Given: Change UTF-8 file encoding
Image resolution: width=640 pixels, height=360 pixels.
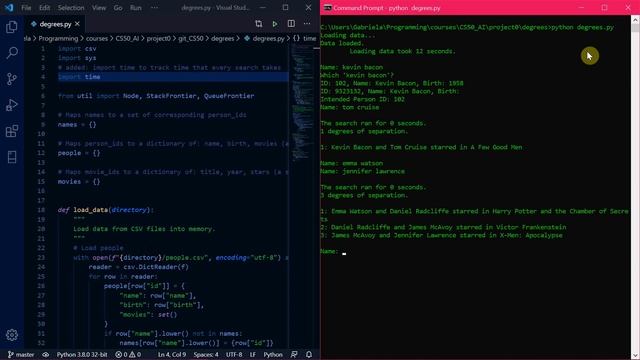Looking at the screenshot, I should pos(234,354).
